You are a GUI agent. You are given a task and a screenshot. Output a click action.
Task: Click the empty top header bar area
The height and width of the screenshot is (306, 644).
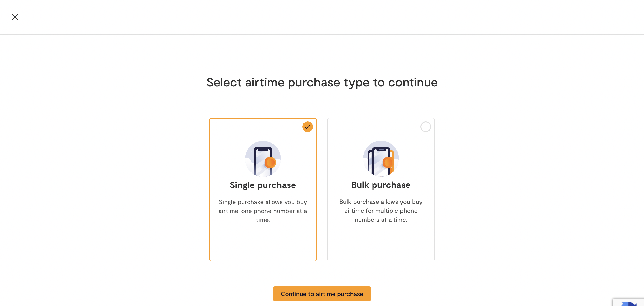click(x=325, y=17)
